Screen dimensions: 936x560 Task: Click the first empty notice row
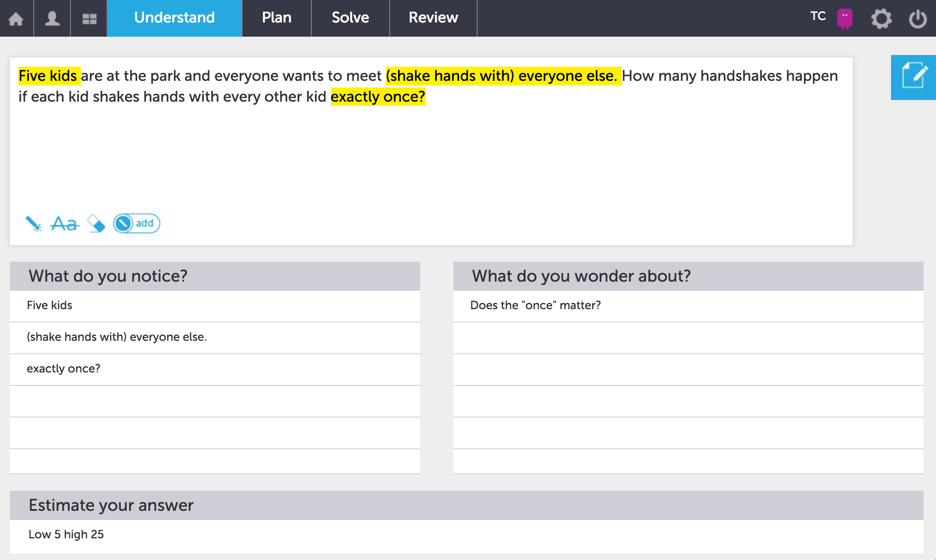click(215, 401)
